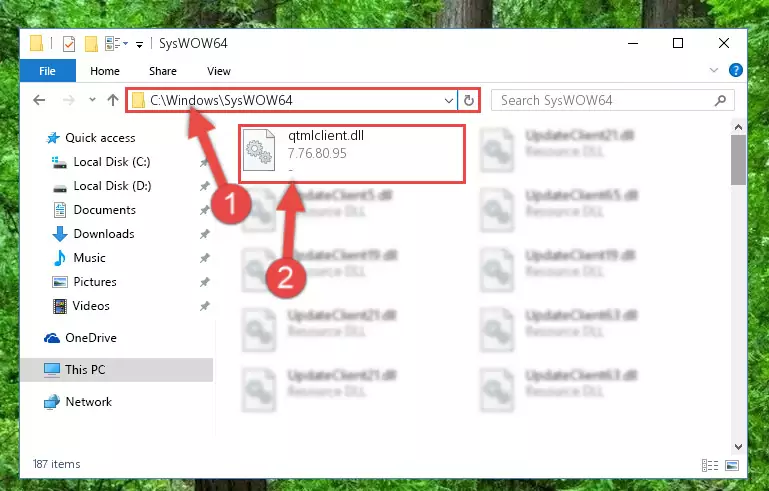Open the recent locations dropdown arrow
Screen dimensions: 769x491
click(x=92, y=100)
